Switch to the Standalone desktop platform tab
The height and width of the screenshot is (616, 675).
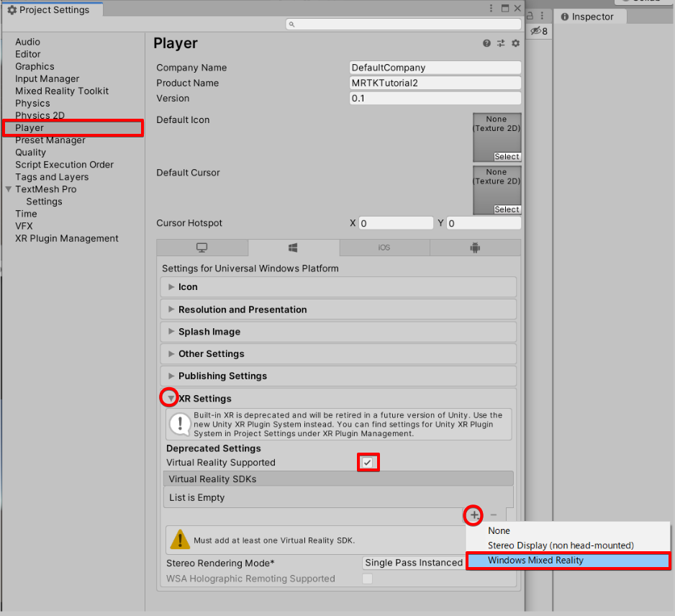coord(202,248)
